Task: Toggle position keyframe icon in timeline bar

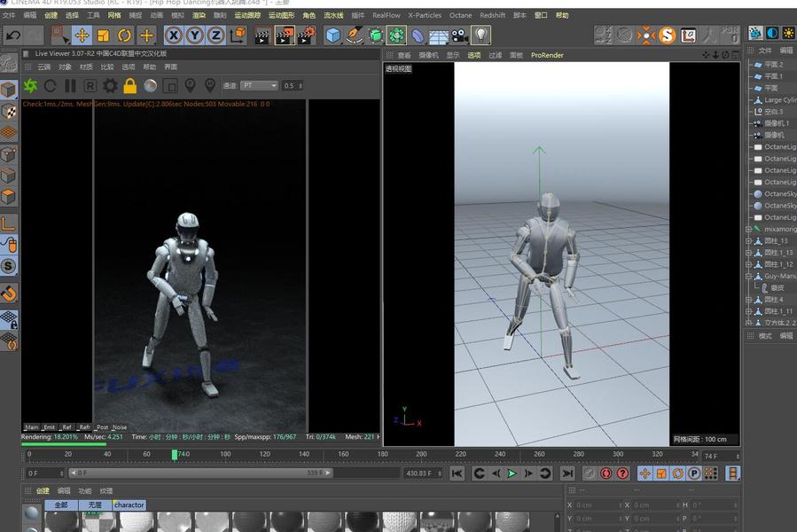Action: [x=645, y=473]
